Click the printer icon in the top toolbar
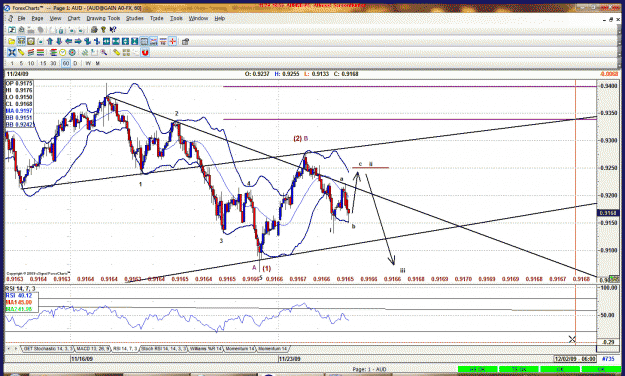Image resolution: width=625 pixels, height=376 pixels. tap(94, 30)
